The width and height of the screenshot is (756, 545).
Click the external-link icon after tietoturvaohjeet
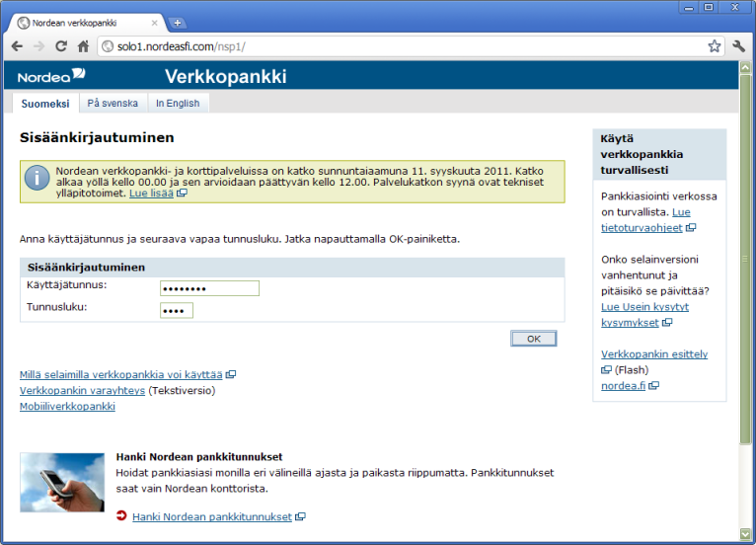coord(691,227)
